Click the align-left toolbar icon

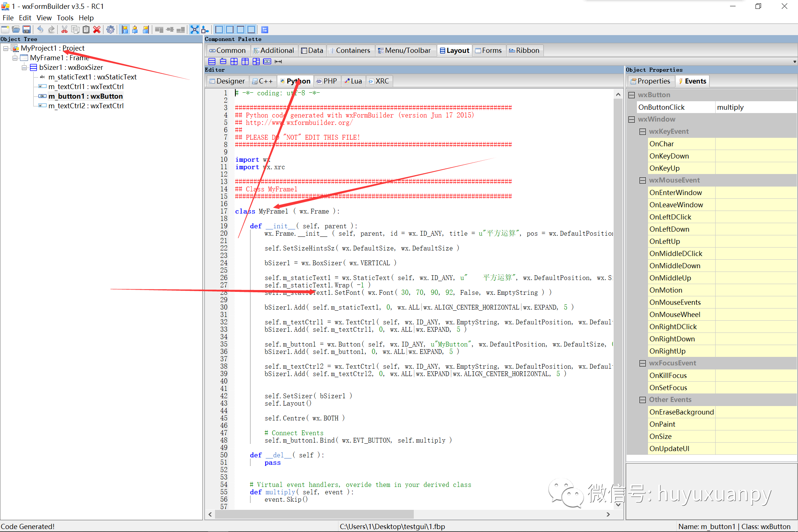click(x=125, y=29)
